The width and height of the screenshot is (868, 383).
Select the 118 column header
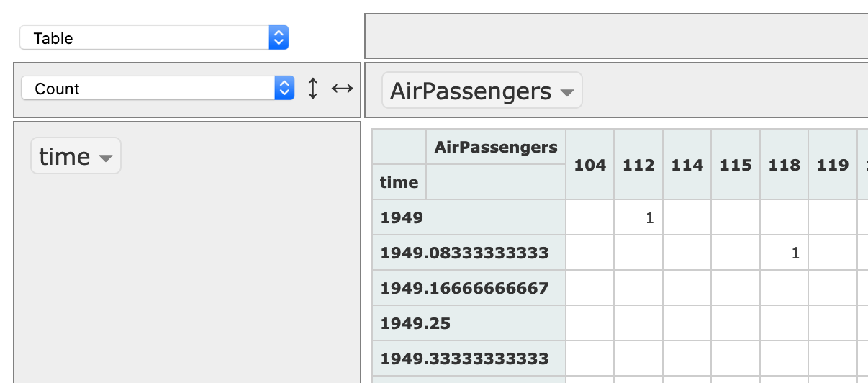coord(784,165)
